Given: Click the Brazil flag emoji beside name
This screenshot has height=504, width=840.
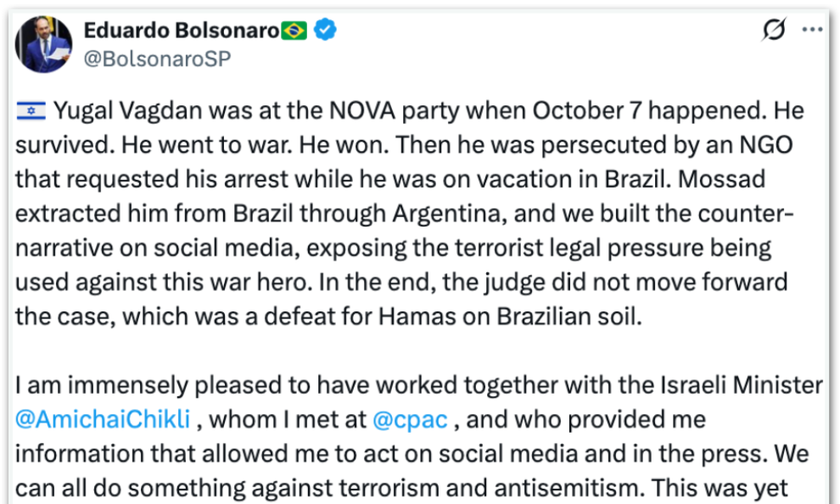Looking at the screenshot, I should tap(294, 31).
